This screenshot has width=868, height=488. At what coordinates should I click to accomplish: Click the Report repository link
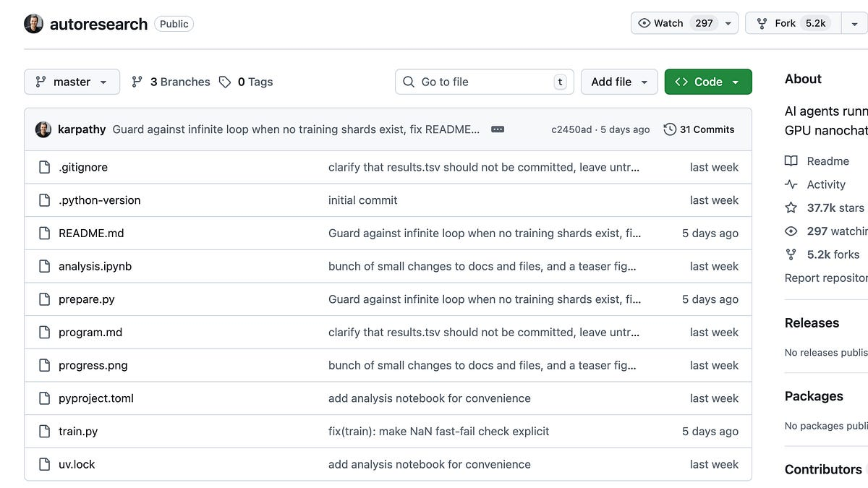pos(826,278)
